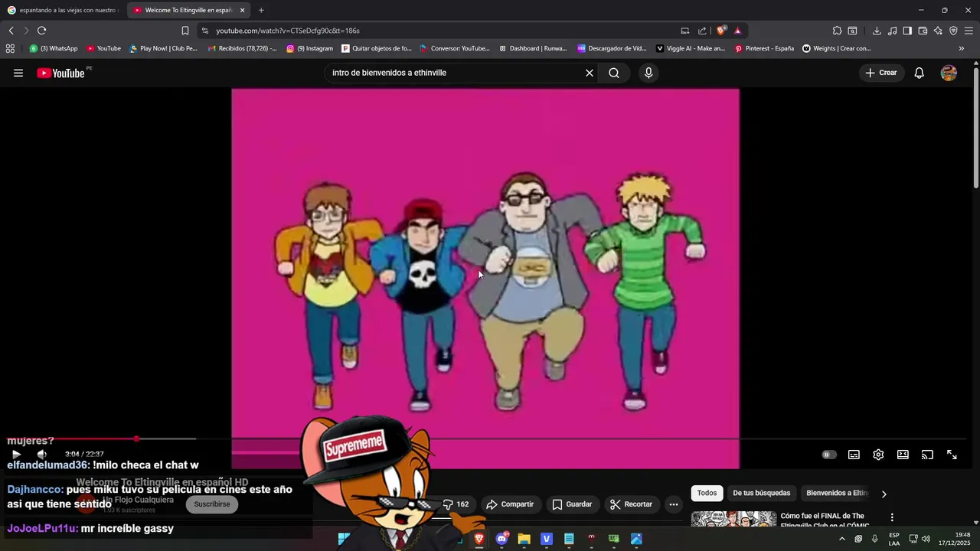Mute the video volume
This screenshot has height=551, width=980.
pyautogui.click(x=41, y=454)
